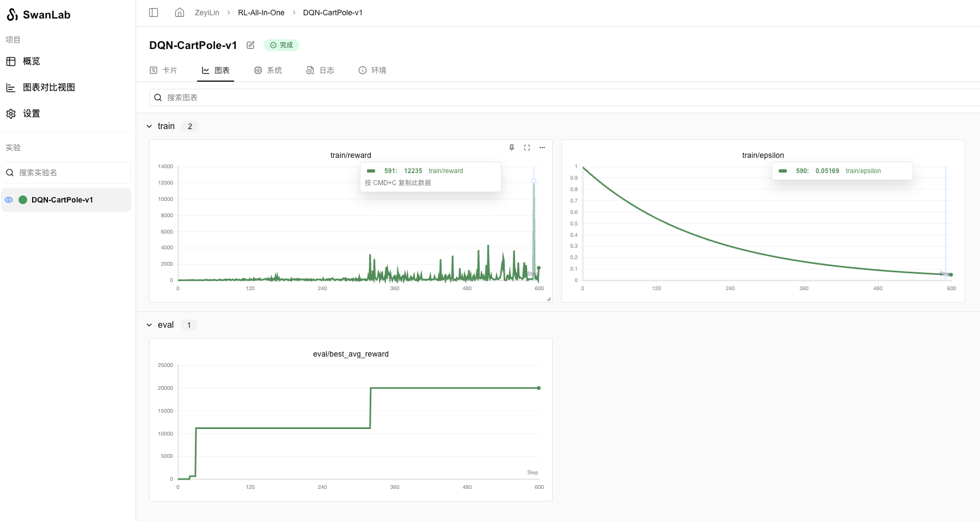Viewport: 980px width, 521px height.
Task: Toggle the sidebar collapse icon
Action: 154,13
